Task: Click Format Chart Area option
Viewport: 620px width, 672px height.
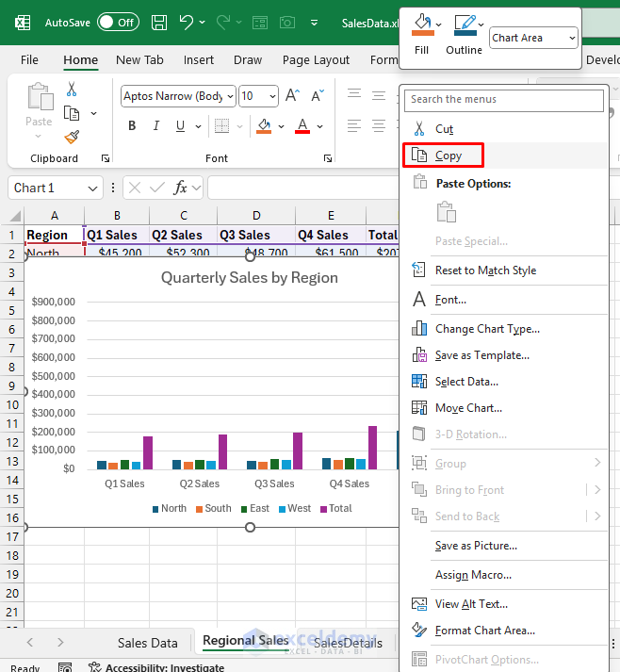Action: 484,631
